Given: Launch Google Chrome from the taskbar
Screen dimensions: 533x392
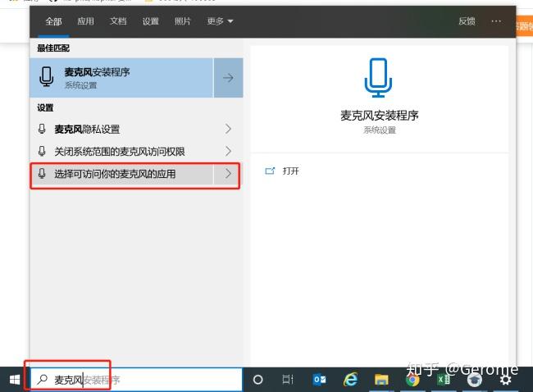Looking at the screenshot, I should (412, 380).
